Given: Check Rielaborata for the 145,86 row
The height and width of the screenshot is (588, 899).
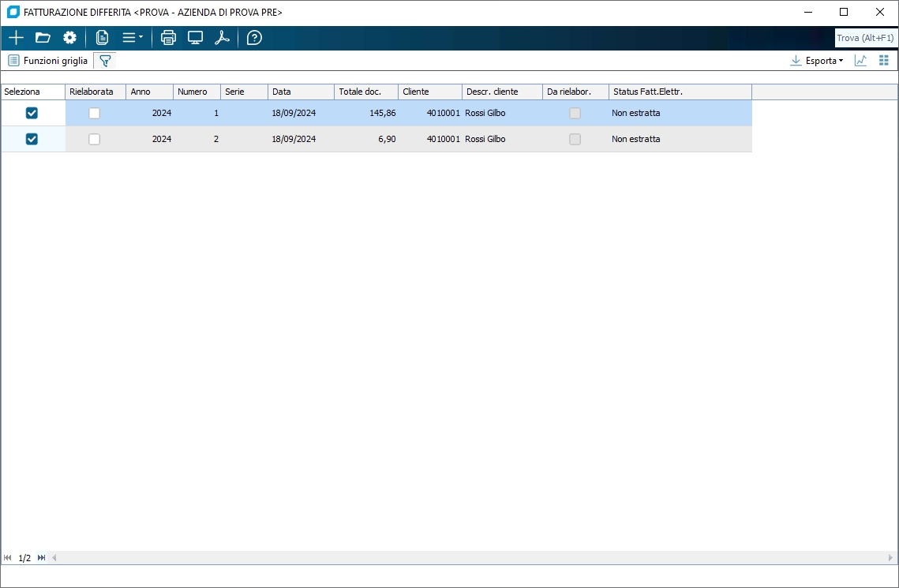Looking at the screenshot, I should pos(95,114).
